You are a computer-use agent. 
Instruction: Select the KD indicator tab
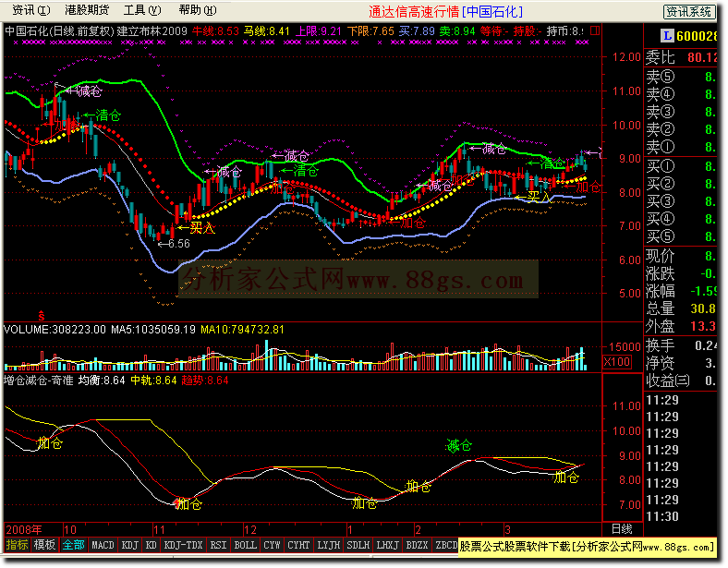tap(151, 545)
